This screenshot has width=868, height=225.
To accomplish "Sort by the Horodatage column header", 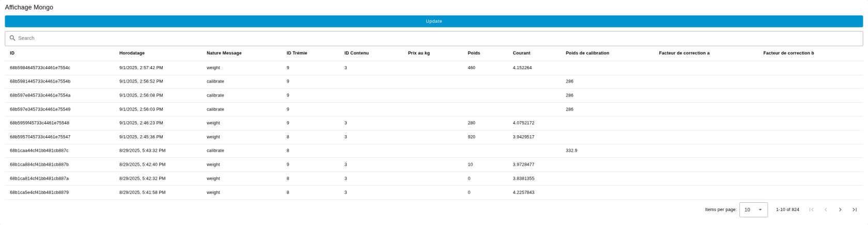I will click(x=132, y=53).
